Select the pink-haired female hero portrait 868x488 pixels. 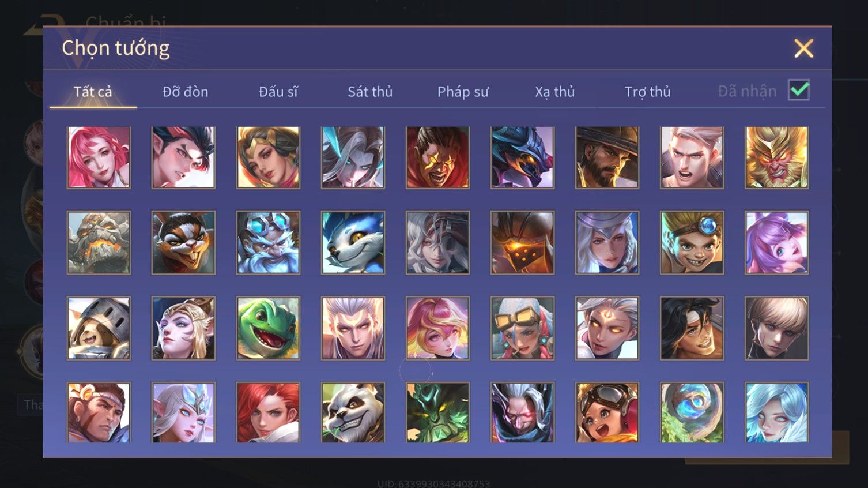tap(99, 157)
